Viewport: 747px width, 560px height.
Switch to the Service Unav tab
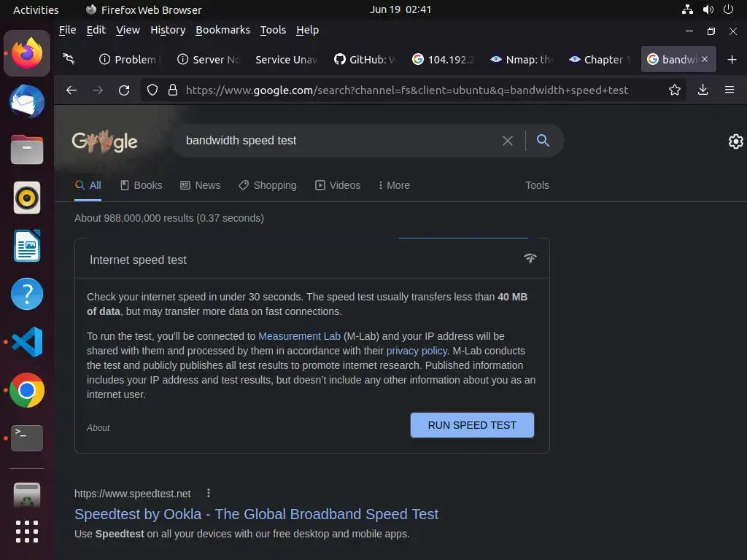287,60
